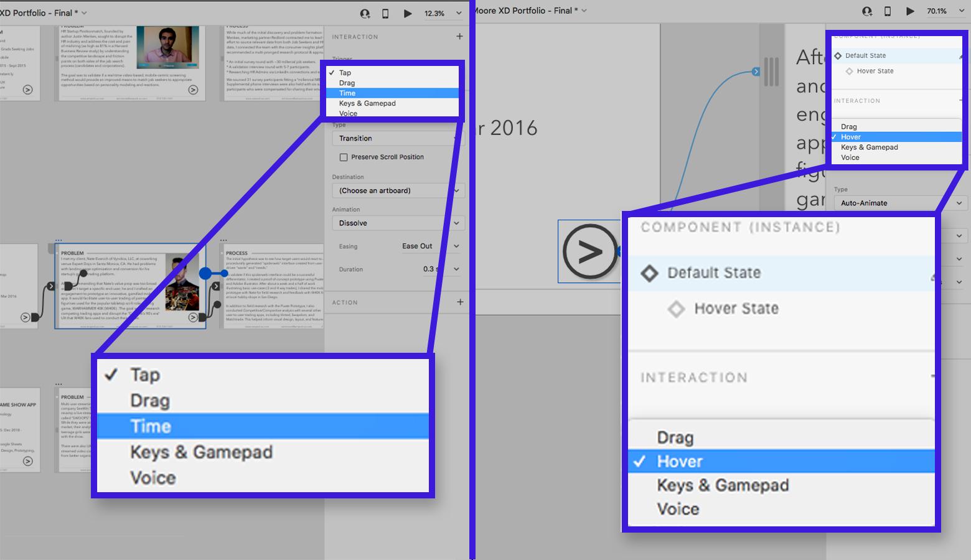The height and width of the screenshot is (560, 971).
Task: Click the plus icon in the Action section
Action: (x=460, y=302)
